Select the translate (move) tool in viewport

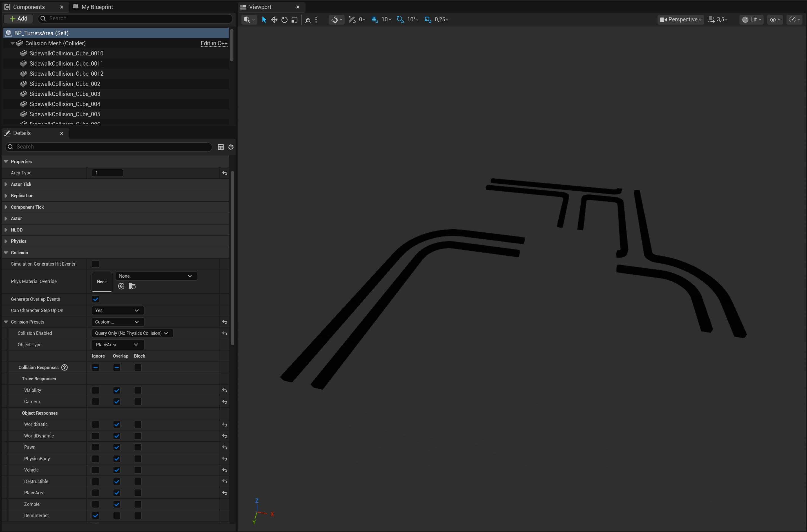(x=274, y=20)
